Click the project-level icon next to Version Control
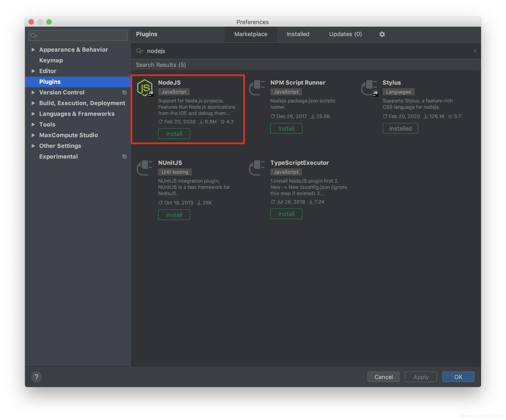Screen dimensions: 506x420 coord(124,93)
